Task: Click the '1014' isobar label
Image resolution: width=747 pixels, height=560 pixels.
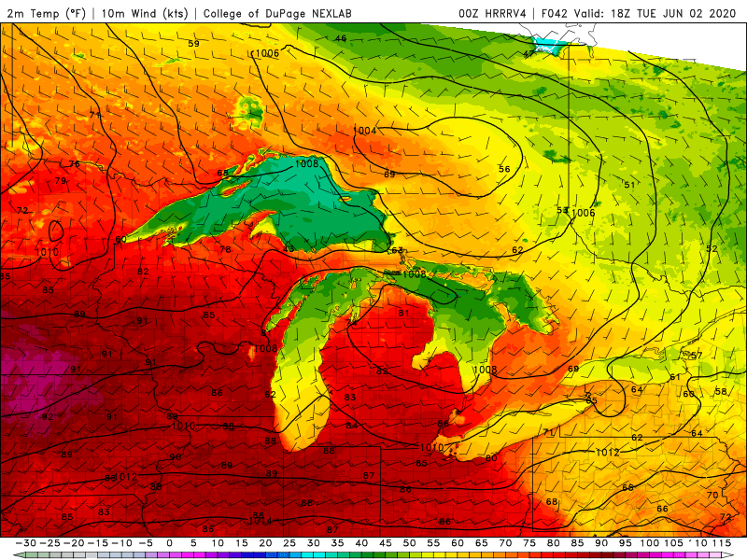Action: 261,521
